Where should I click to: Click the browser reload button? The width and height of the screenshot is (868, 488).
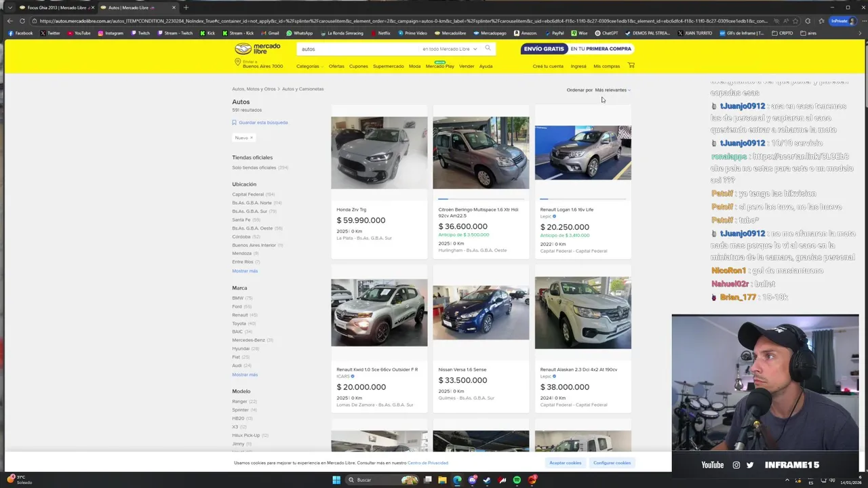coord(22,21)
